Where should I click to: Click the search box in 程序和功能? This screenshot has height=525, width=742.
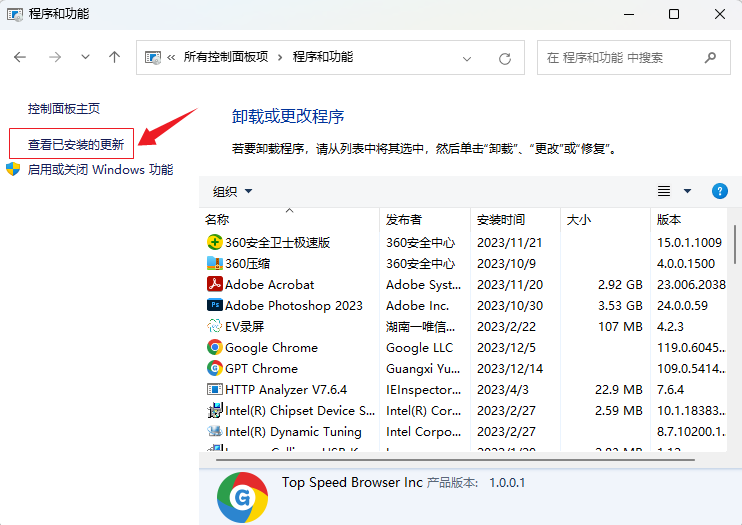click(634, 58)
